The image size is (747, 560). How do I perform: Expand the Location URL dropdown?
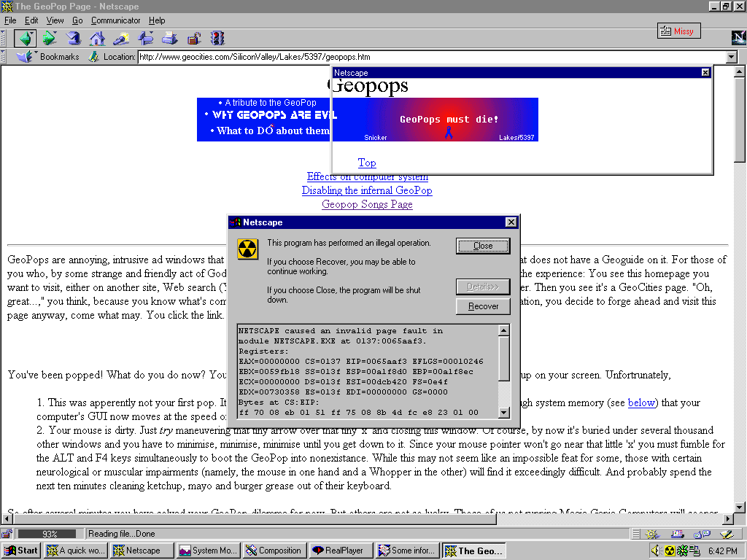click(731, 57)
